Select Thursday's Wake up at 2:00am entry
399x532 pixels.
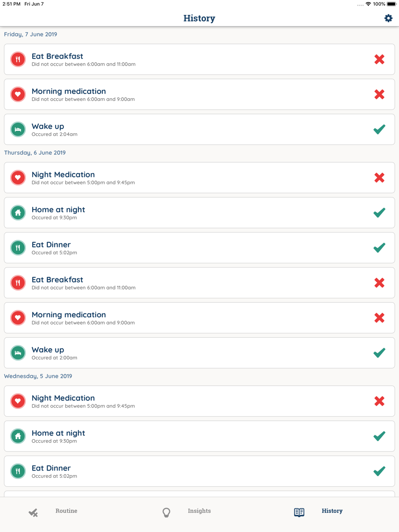tap(199, 353)
